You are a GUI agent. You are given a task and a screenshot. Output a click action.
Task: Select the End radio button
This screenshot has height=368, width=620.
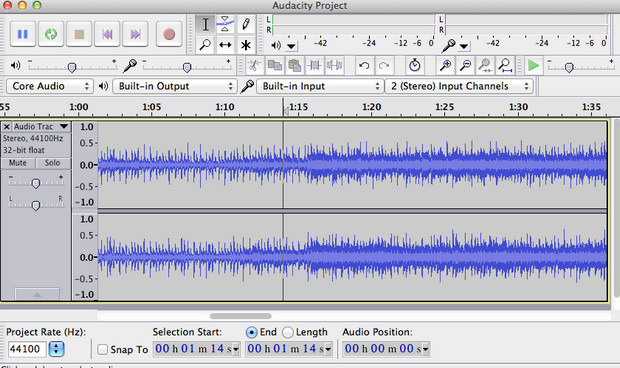coord(251,332)
